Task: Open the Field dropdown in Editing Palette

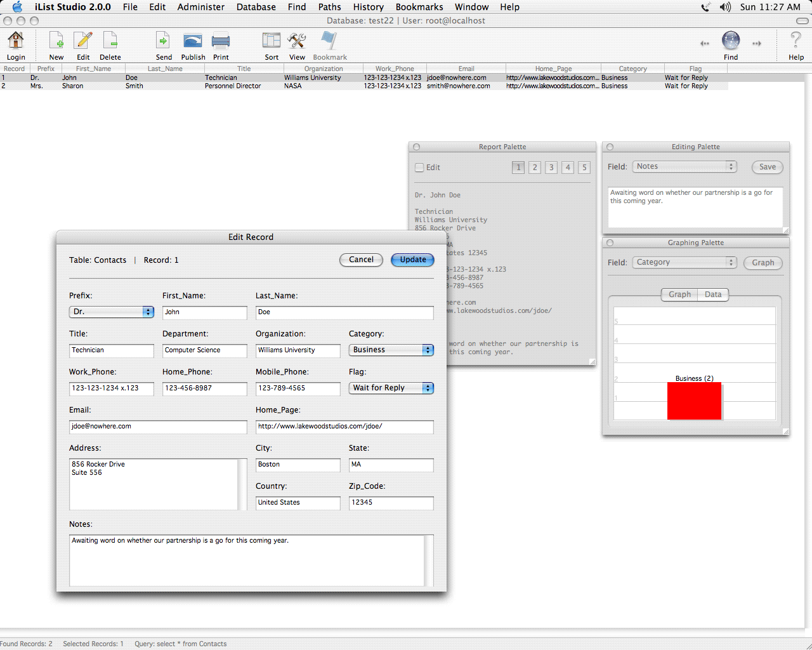Action: point(684,166)
